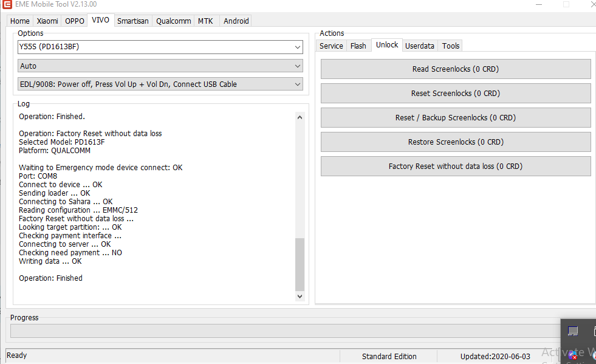Viewport: 596px width, 364px height.
Task: Expand the Y55S (PD1613BF) model dropdown
Action: (297, 47)
